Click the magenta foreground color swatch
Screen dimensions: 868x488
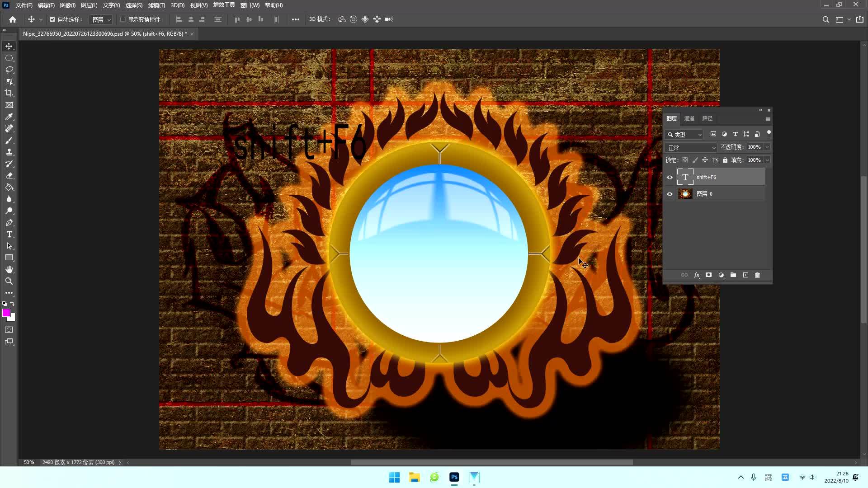click(x=6, y=313)
